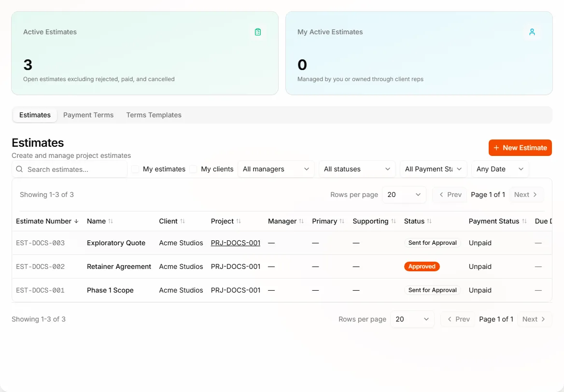Switch to the Terms Templates tab
Image resolution: width=564 pixels, height=392 pixels.
154,115
